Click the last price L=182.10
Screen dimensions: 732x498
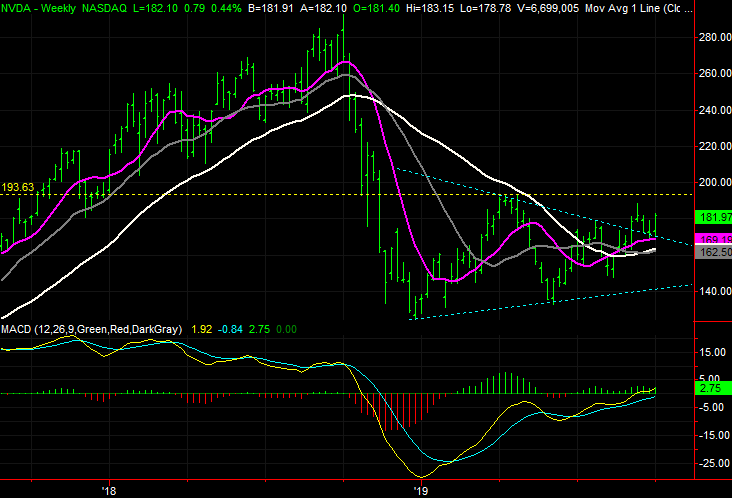(155, 8)
